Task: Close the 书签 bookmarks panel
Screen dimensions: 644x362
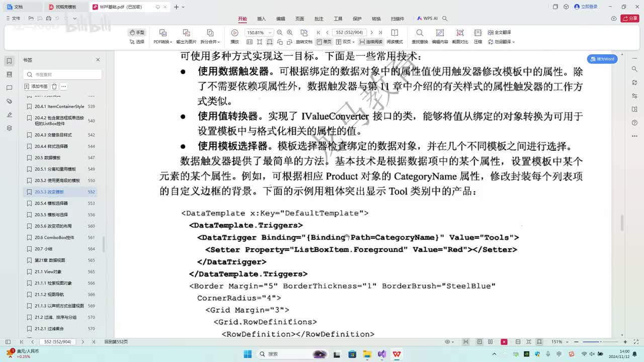Action: tap(98, 60)
